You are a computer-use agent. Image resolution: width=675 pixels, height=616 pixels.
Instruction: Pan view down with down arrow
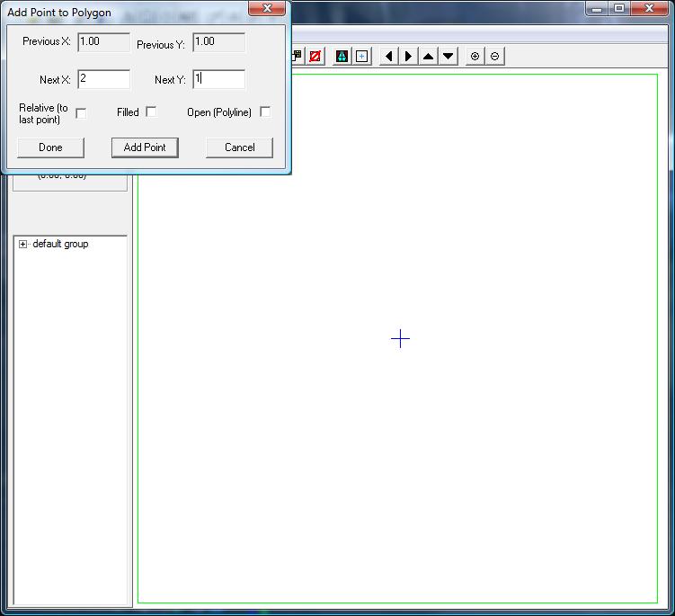point(449,56)
